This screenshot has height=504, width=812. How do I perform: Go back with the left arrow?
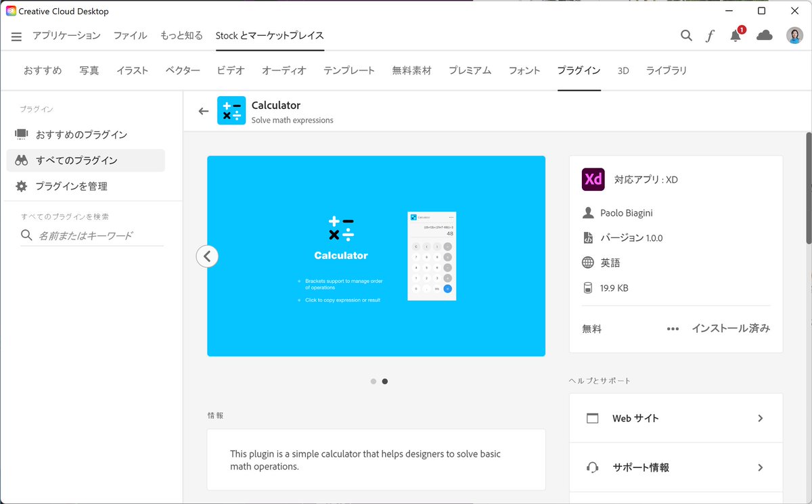[x=203, y=111]
